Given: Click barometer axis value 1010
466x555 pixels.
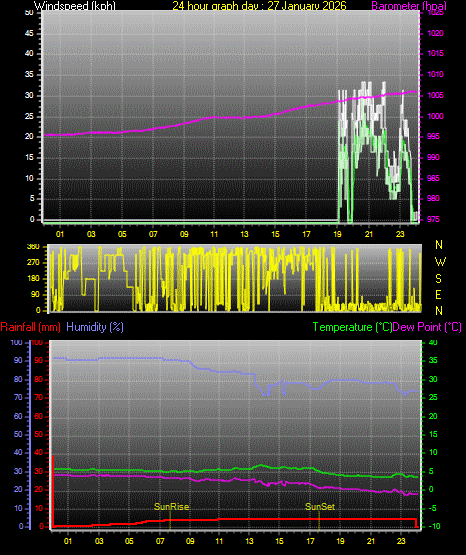Looking at the screenshot, I should tap(436, 74).
